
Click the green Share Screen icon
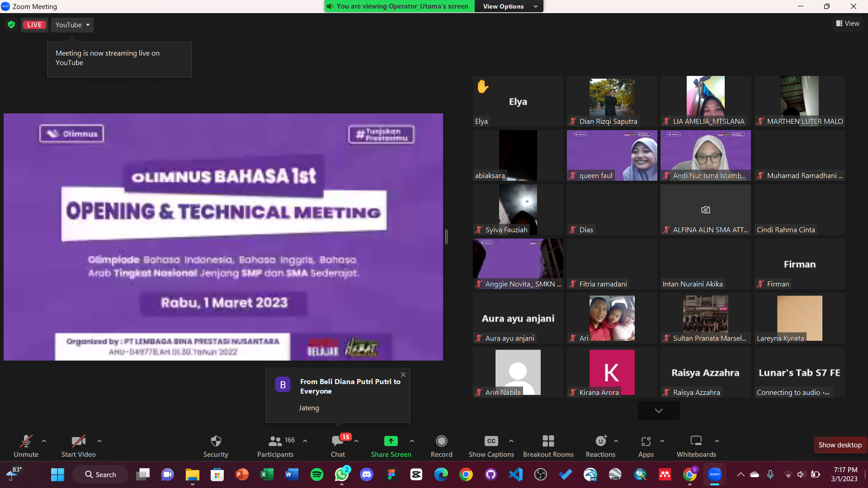point(391,441)
